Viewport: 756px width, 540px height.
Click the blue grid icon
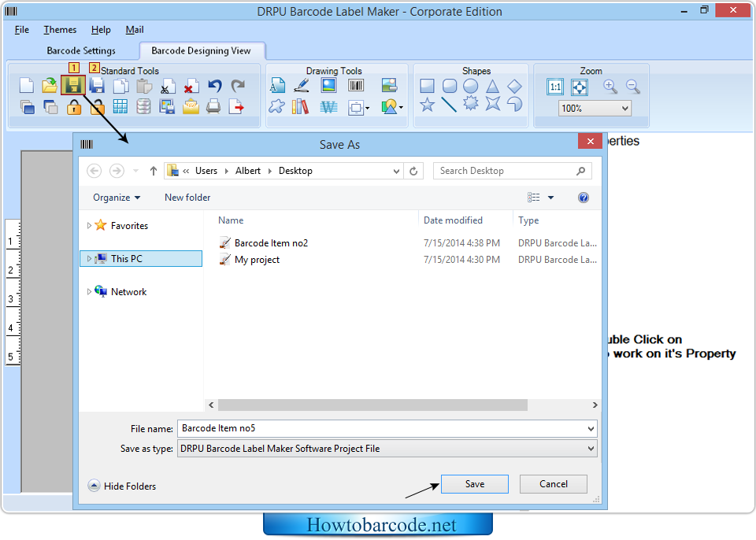point(120,106)
